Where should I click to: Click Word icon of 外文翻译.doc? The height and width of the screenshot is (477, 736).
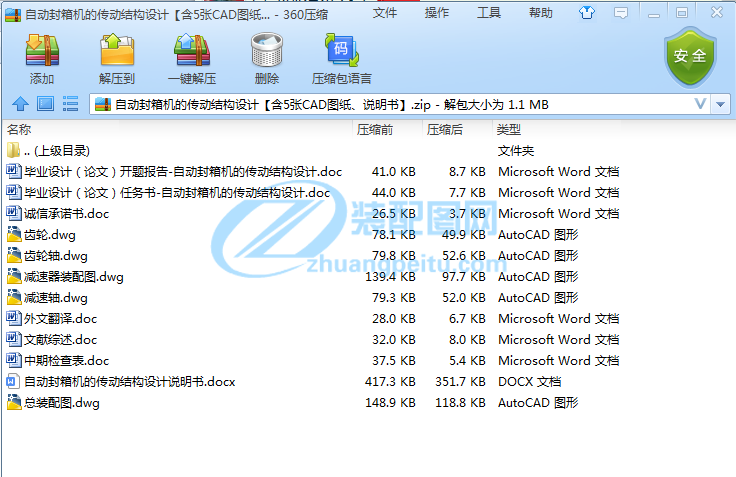pyautogui.click(x=14, y=318)
